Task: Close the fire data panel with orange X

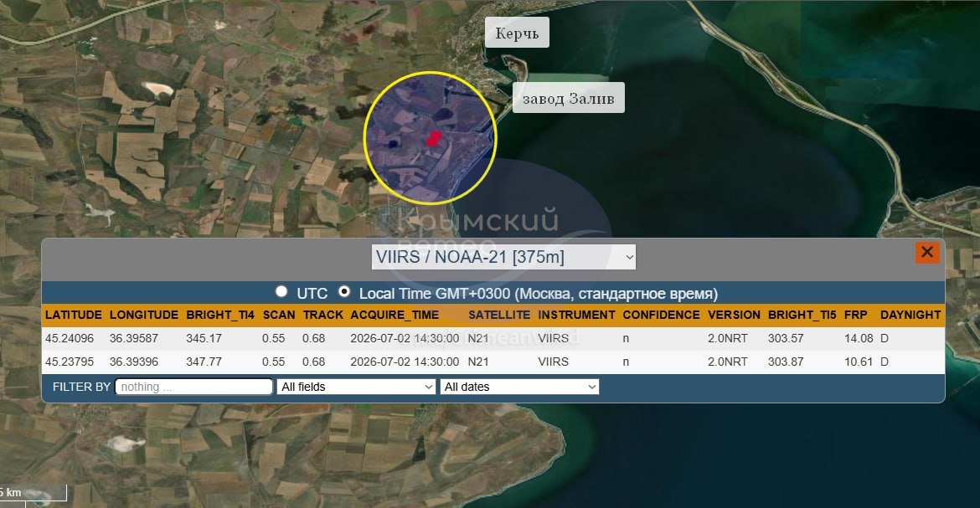Action: coord(927,253)
